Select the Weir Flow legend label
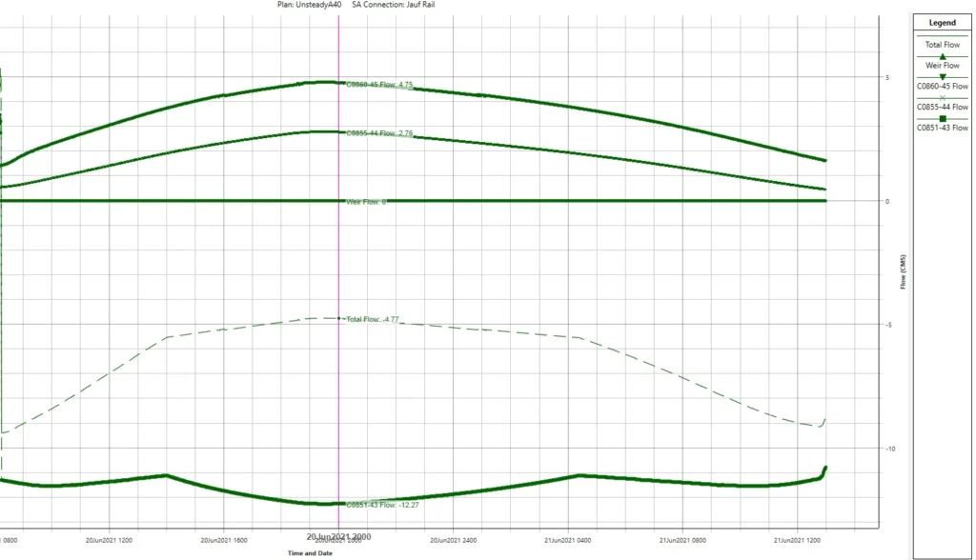976x560 pixels. coord(942,66)
